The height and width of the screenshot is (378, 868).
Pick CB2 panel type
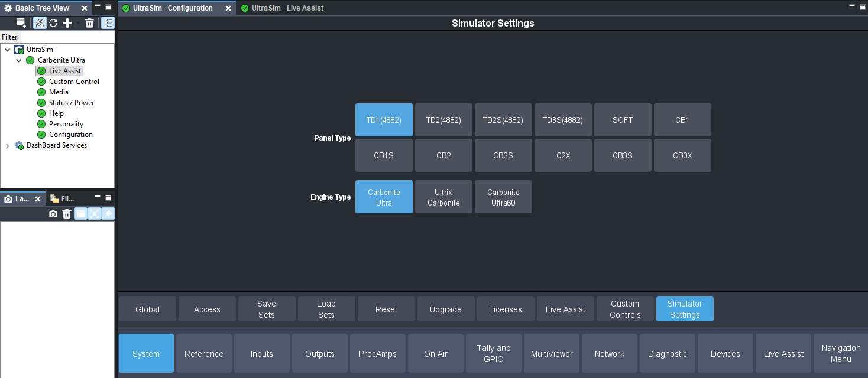[x=443, y=155]
